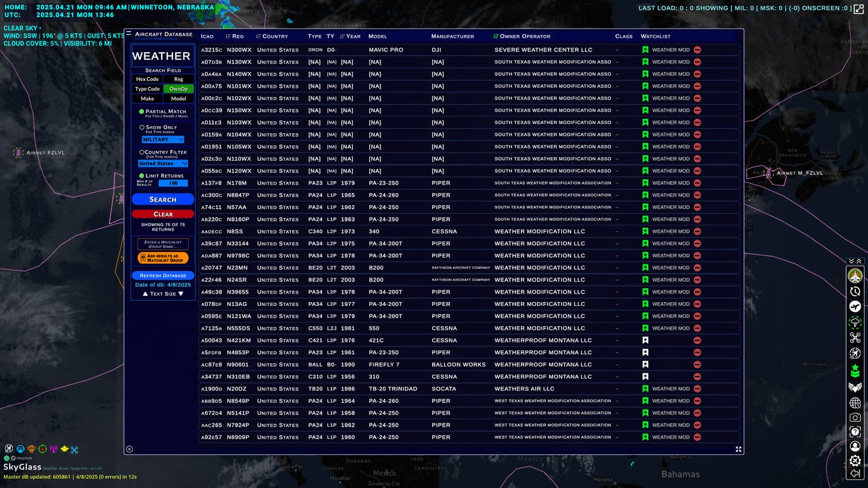Decrease text size with the down triangle

pos(181,293)
